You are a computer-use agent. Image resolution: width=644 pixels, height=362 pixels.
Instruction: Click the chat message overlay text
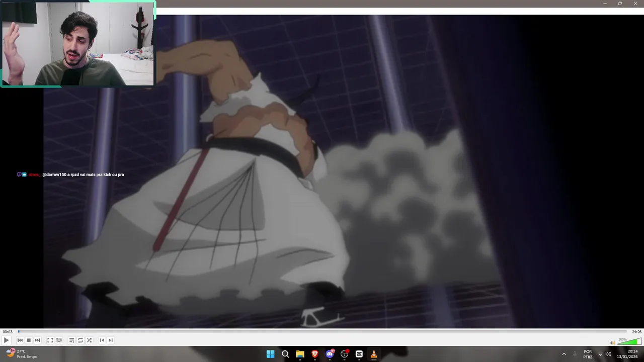click(x=83, y=174)
